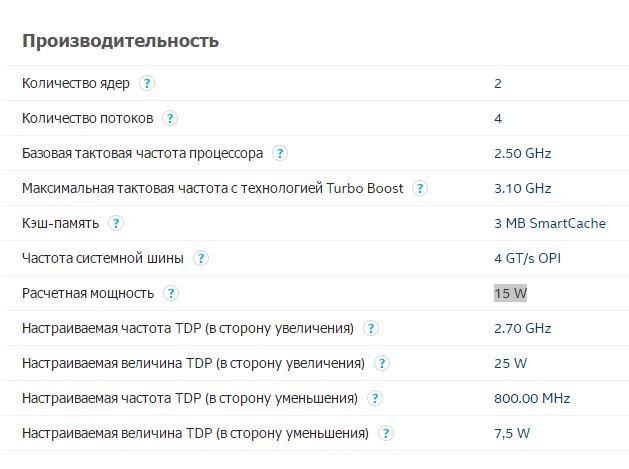Open help for Частота системной шины
629x469 pixels.
click(x=201, y=258)
